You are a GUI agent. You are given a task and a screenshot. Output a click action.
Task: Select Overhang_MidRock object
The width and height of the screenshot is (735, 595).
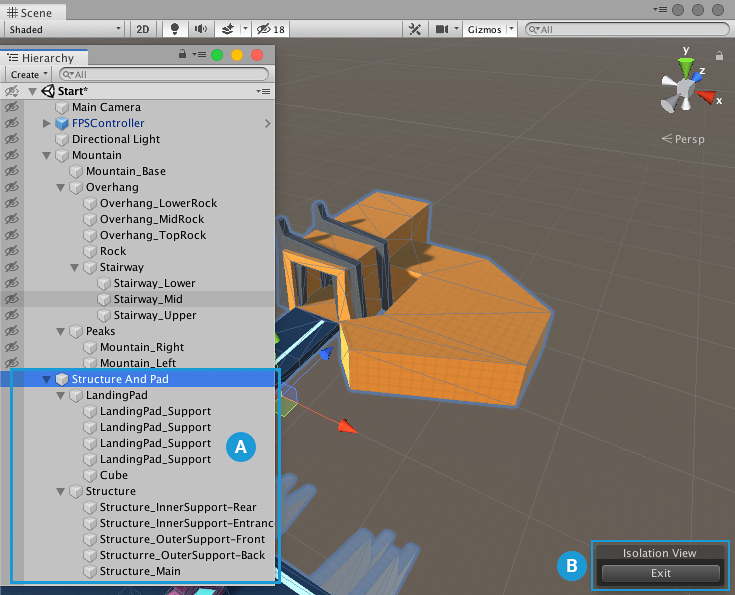pos(152,219)
